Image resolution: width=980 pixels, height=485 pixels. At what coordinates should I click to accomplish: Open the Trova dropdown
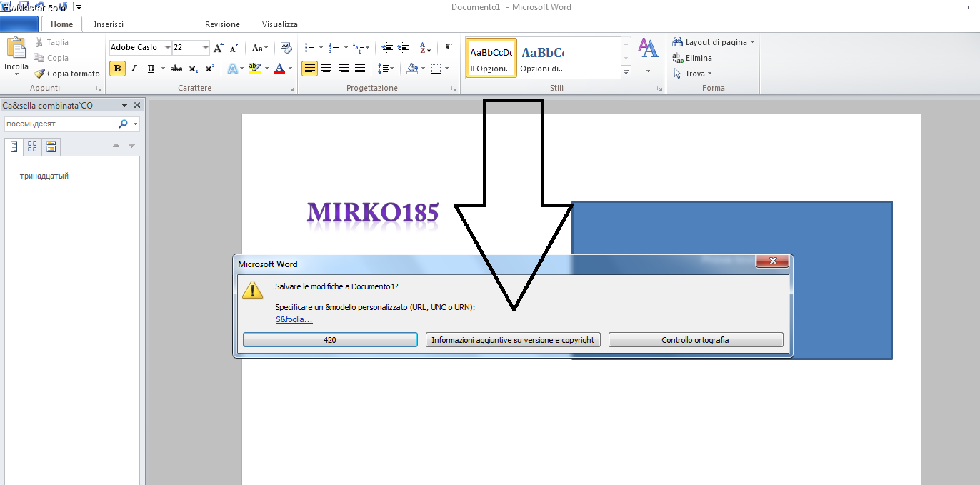pyautogui.click(x=693, y=74)
